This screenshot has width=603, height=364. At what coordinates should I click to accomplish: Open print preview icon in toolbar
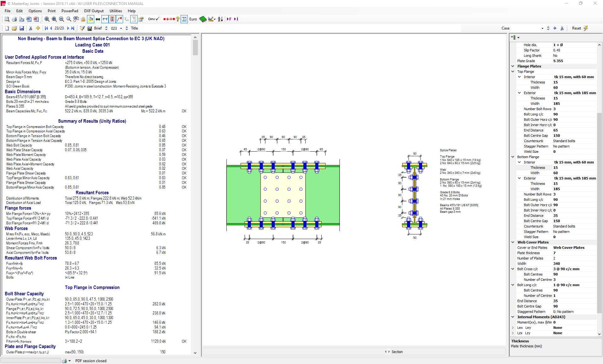pos(7,19)
